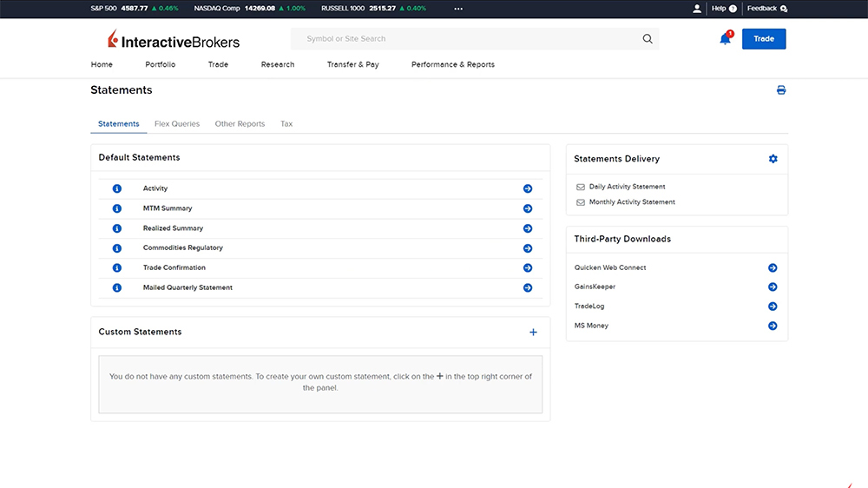Open the Daily Activity Statement delivery
868x488 pixels.
click(627, 187)
